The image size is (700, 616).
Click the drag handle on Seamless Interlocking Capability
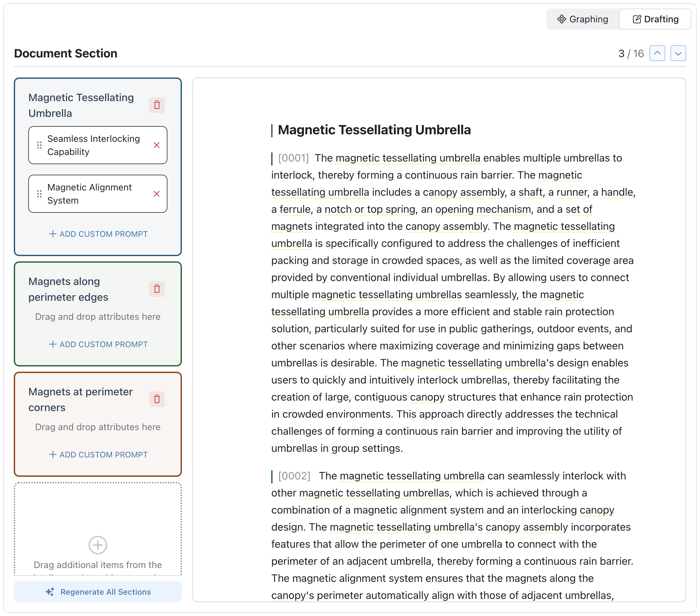point(39,145)
